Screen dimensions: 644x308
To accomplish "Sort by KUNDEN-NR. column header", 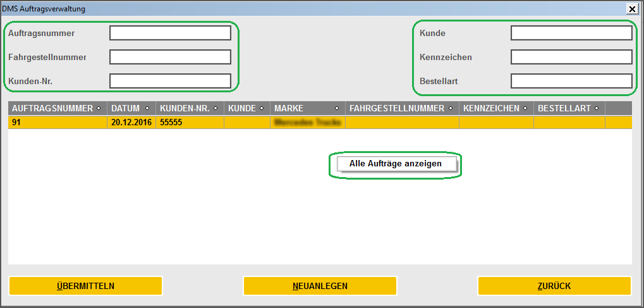I will click(190, 109).
